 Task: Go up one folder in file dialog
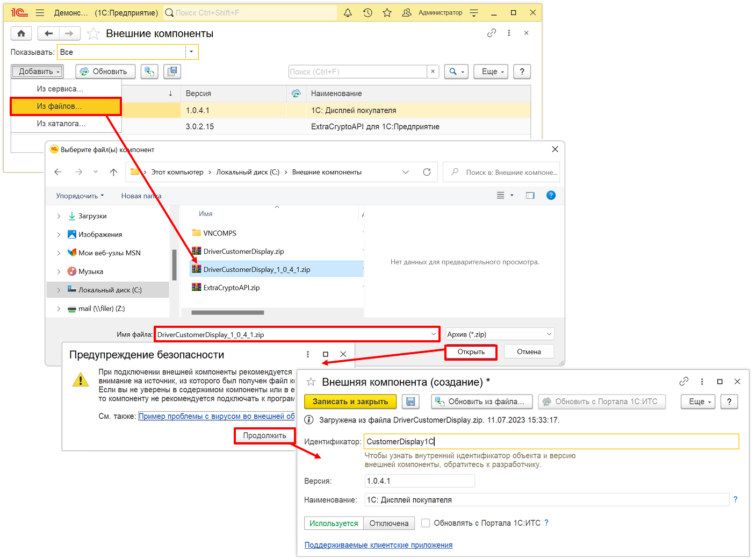click(113, 172)
